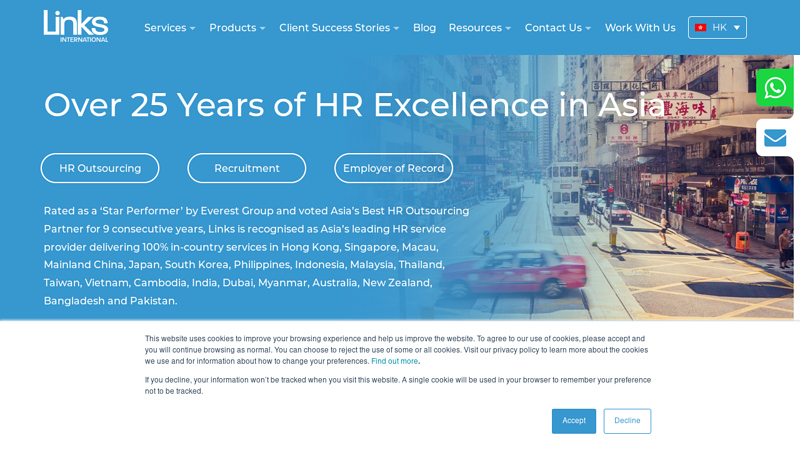Image resolution: width=800 pixels, height=450 pixels.
Task: Click the email envelope icon
Action: coord(774,138)
